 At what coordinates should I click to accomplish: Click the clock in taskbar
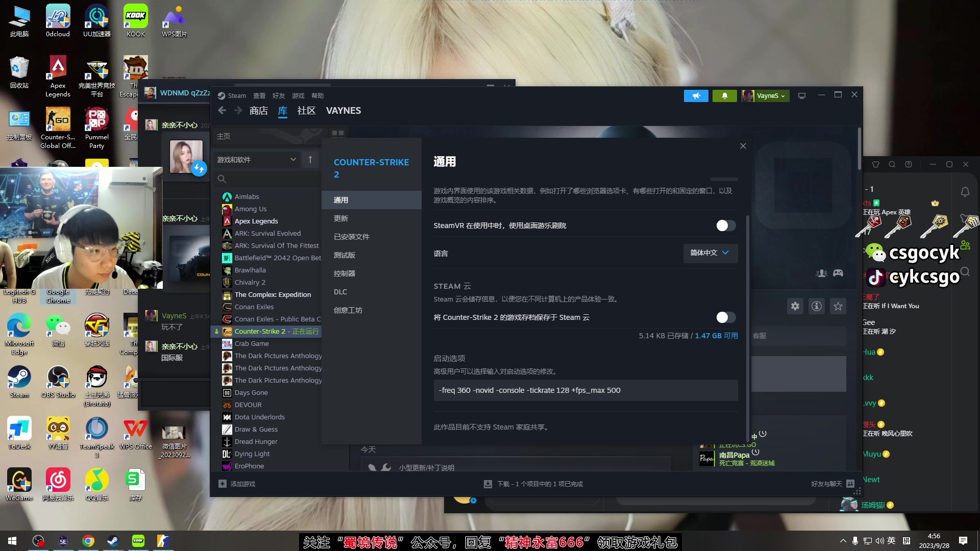tap(934, 541)
